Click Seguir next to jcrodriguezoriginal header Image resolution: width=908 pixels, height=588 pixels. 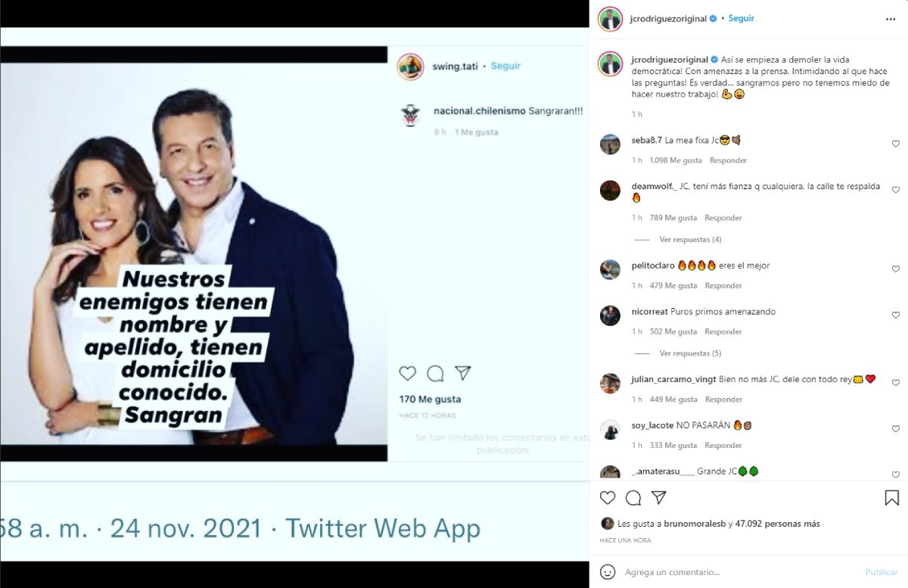pyautogui.click(x=741, y=18)
